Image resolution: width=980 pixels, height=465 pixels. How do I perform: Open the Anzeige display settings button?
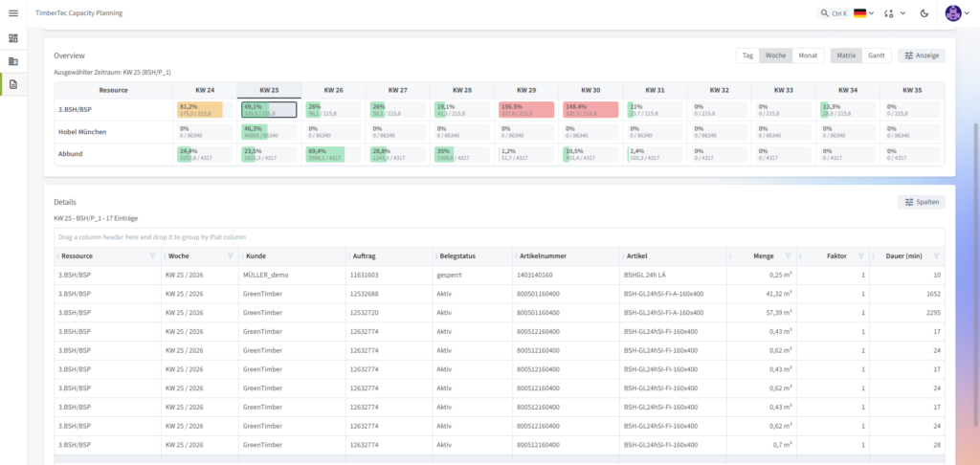click(922, 55)
